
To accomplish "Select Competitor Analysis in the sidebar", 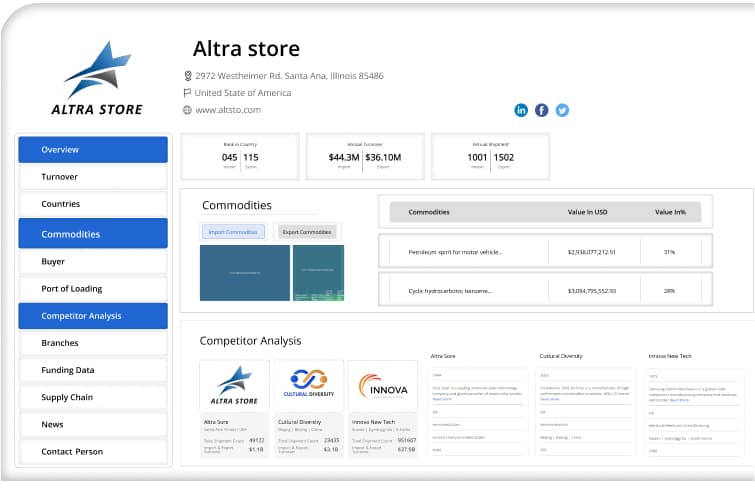I will click(93, 316).
